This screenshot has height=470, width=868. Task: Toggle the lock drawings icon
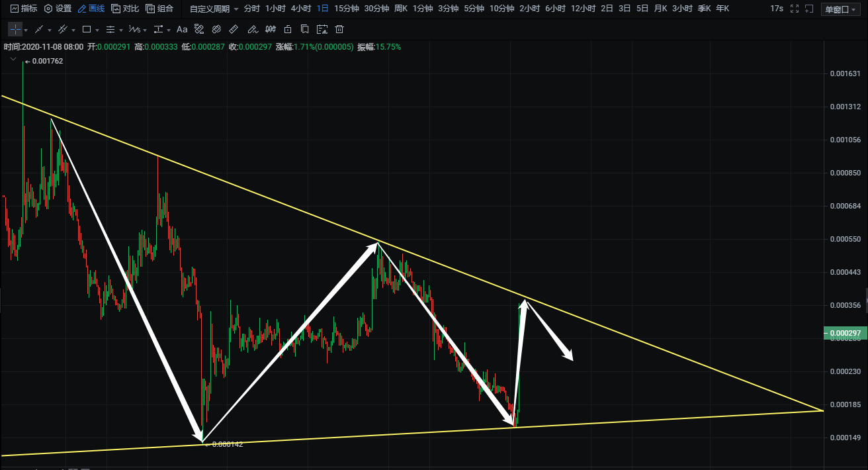point(287,29)
